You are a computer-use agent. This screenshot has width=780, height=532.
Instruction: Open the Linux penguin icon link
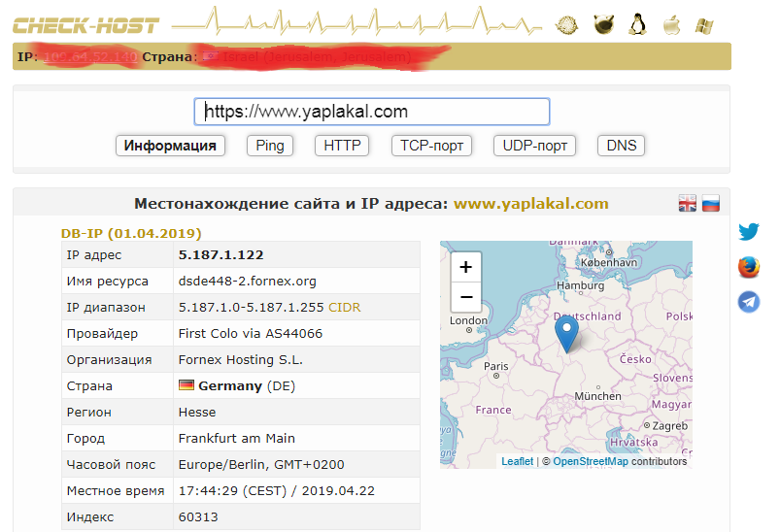[637, 24]
